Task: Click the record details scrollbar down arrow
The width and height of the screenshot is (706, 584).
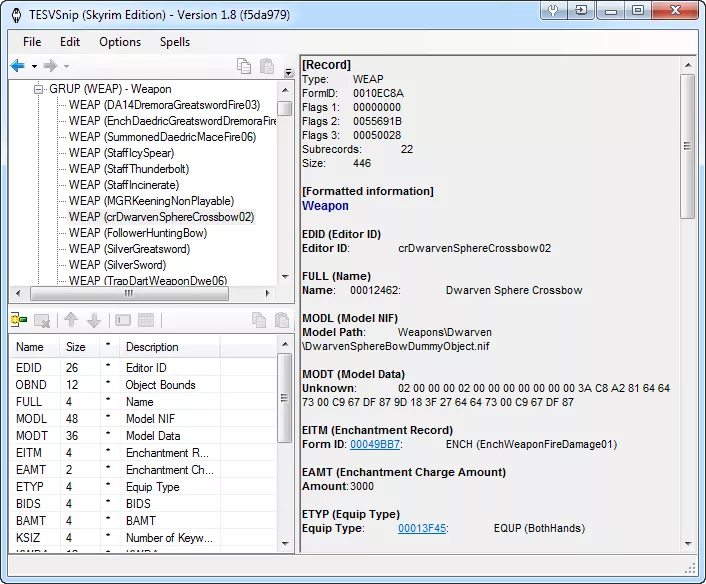Action: pos(688,543)
